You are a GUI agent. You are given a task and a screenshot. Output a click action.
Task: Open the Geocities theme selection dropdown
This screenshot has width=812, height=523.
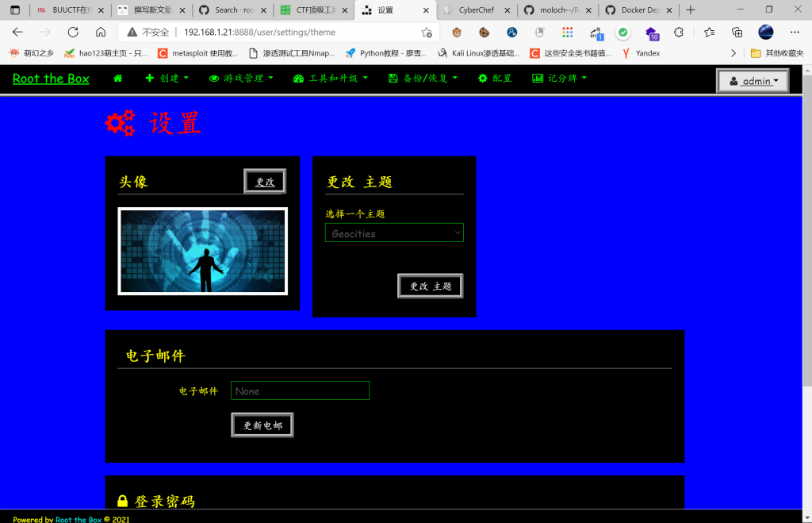click(394, 233)
